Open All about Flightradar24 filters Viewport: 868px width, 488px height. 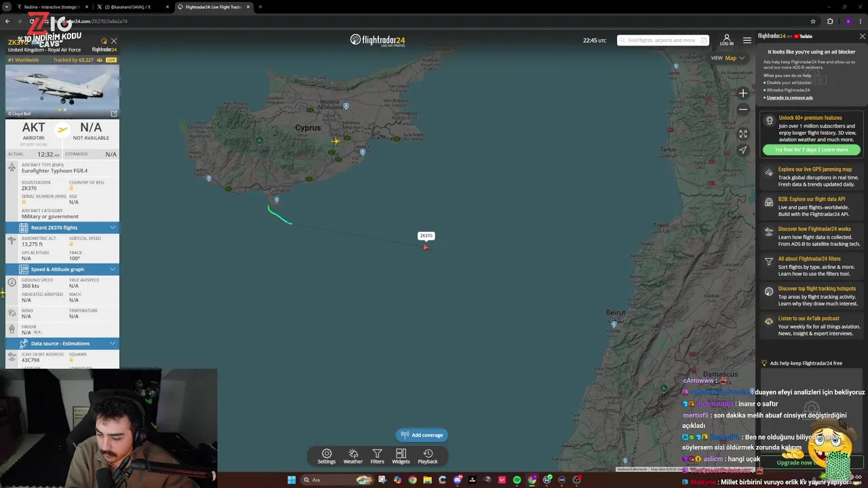[x=812, y=266]
